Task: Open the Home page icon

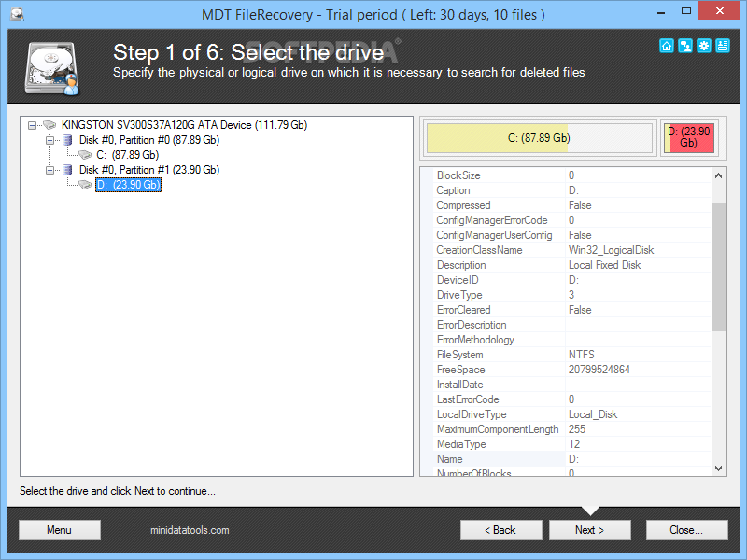Action: 667,46
